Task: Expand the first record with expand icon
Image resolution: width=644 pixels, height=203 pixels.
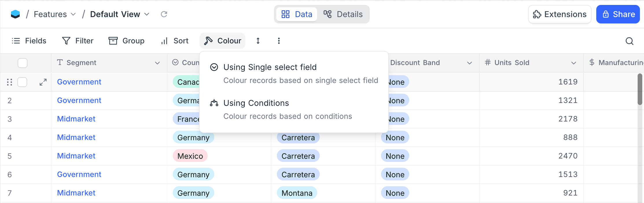Action: point(43,82)
